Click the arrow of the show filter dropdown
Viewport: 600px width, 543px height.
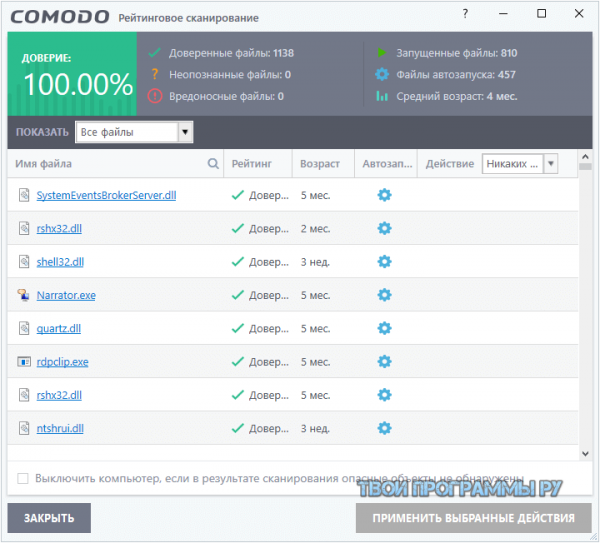[x=185, y=132]
